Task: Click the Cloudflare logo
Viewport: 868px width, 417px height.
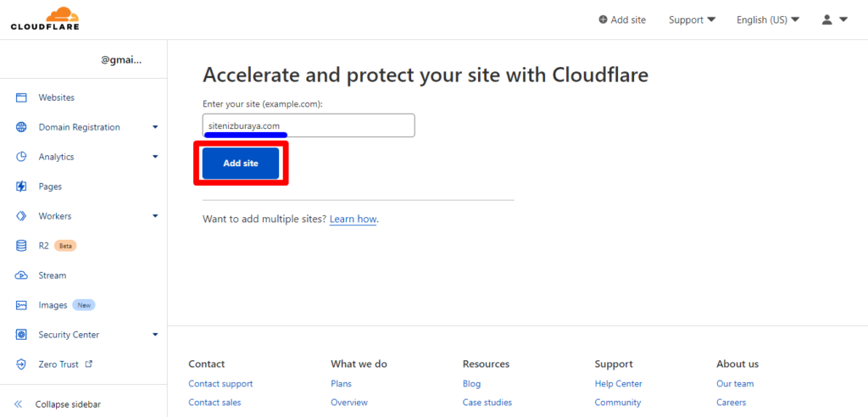Action: (x=44, y=19)
